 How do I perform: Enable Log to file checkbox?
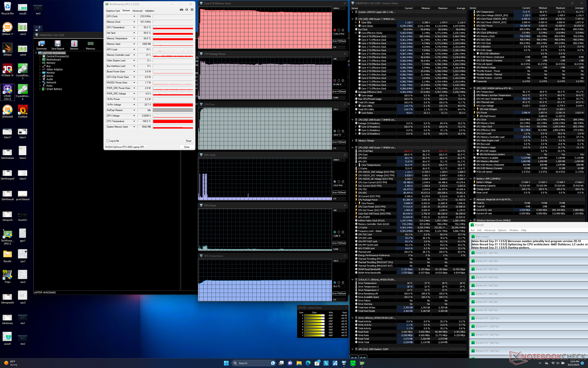(108, 141)
